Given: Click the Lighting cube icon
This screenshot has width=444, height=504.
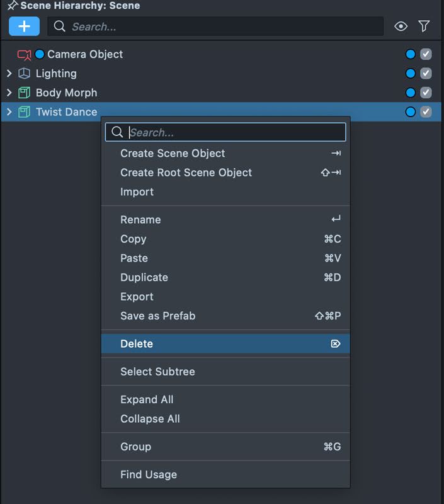Looking at the screenshot, I should (x=24, y=74).
